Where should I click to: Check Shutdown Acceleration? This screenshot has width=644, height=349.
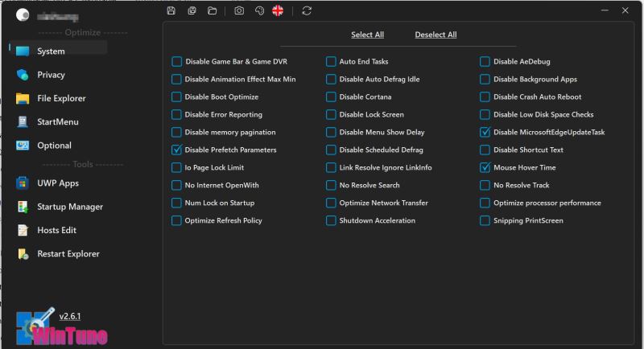pyautogui.click(x=331, y=220)
